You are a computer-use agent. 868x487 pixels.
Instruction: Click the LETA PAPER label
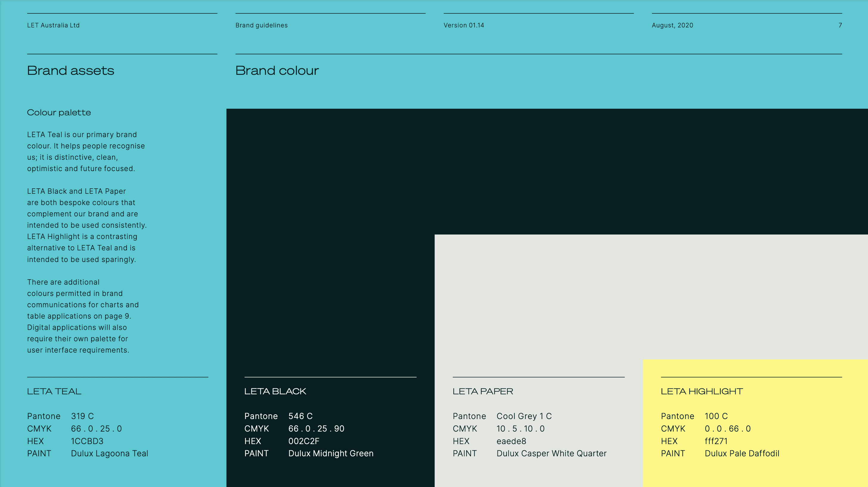point(483,391)
